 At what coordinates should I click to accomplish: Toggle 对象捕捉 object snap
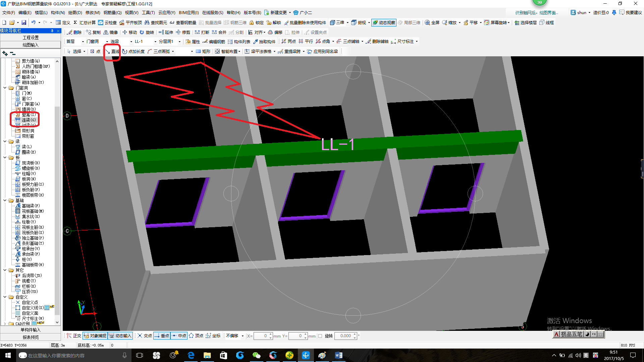click(95, 336)
